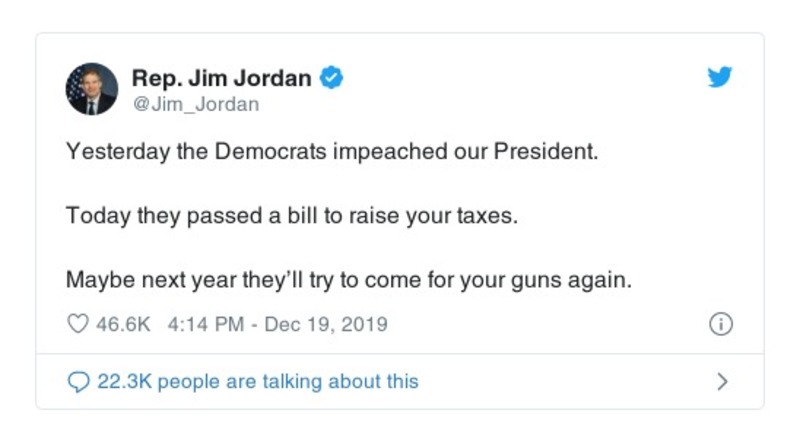Open the Dec 19, 2019 date link
The image size is (800, 445).
(326, 325)
